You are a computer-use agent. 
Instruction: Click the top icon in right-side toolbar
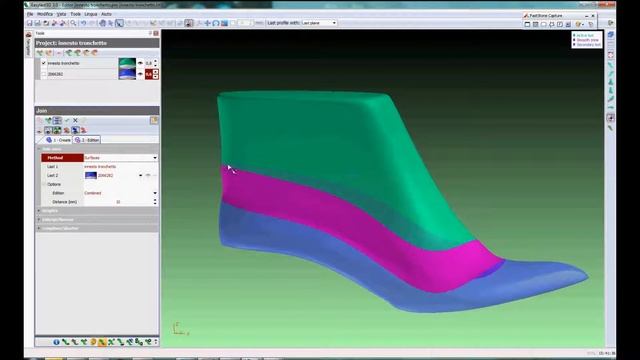[611, 35]
